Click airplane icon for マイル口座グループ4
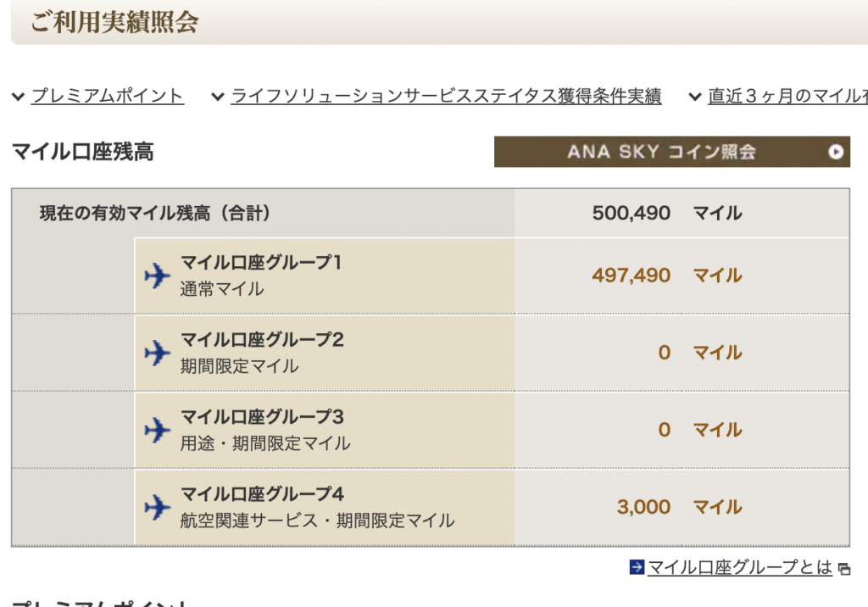Viewport: 868px width, 607px height. point(157,507)
